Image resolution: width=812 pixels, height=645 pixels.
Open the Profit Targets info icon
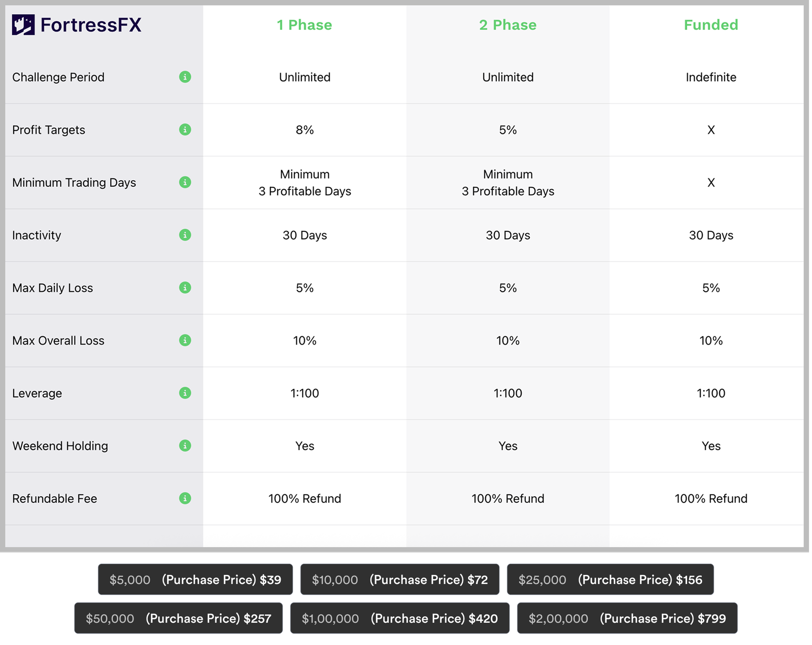[x=185, y=130]
